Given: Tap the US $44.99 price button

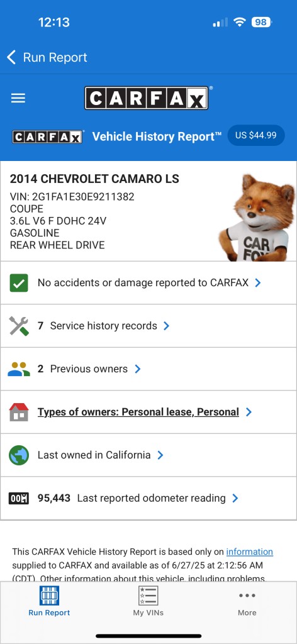Looking at the screenshot, I should point(256,135).
